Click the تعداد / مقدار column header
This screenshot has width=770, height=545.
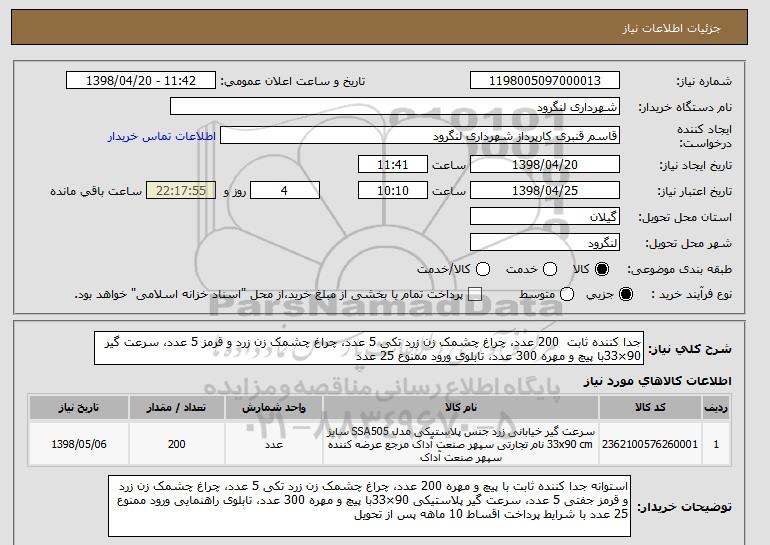(177, 408)
